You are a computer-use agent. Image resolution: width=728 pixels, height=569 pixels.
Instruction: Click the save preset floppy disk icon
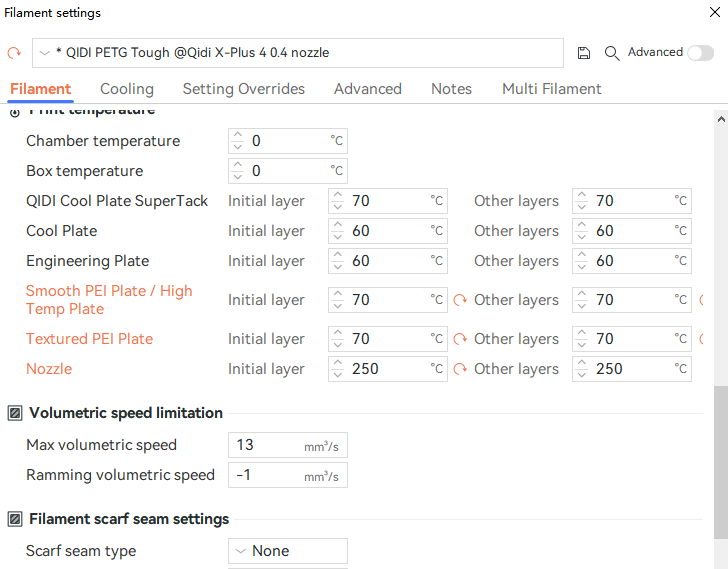point(585,53)
